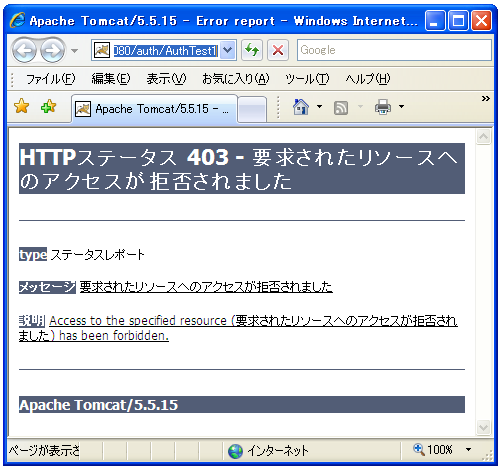This screenshot has width=500, height=468.
Task: Open the 表示(V) menu
Action: 166,79
